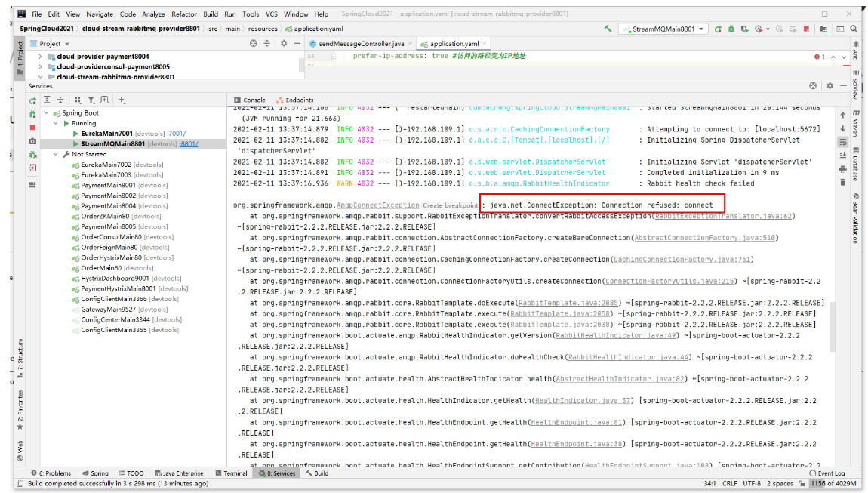This screenshot has height=493, width=868.
Task: Expand the cloud-providerconsul-payment8005 folder
Action: (41, 67)
